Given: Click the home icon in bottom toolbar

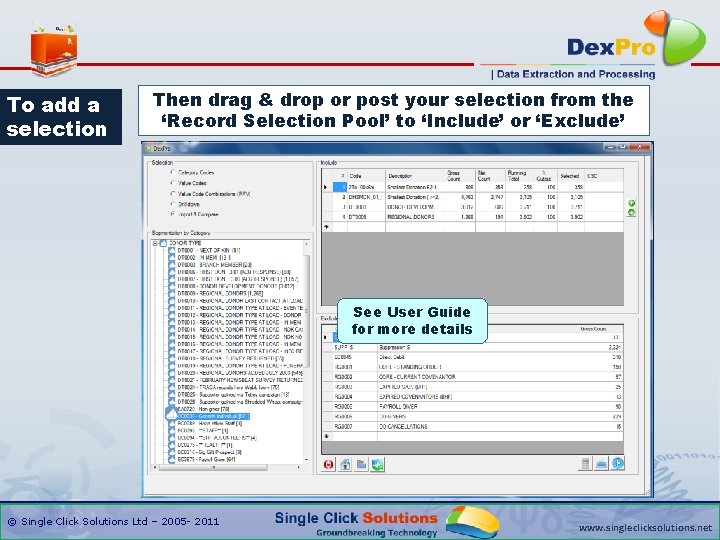Looking at the screenshot, I should click(x=345, y=464).
